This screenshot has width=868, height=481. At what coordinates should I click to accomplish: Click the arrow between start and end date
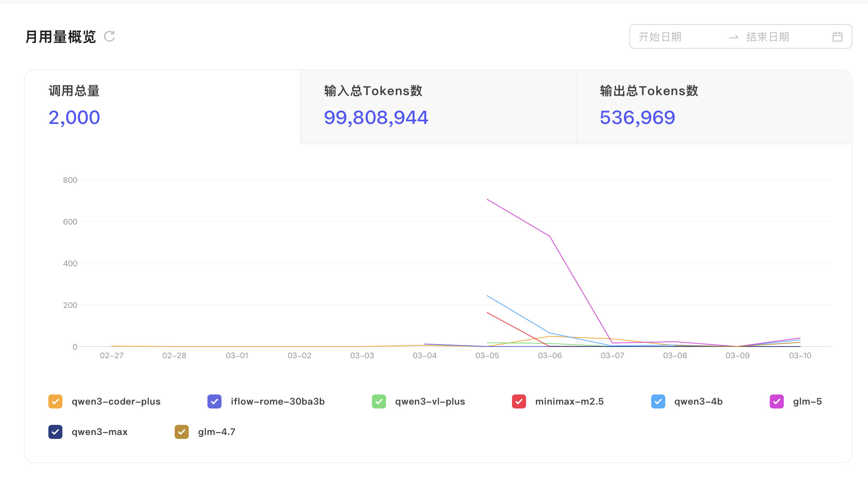[x=733, y=37]
